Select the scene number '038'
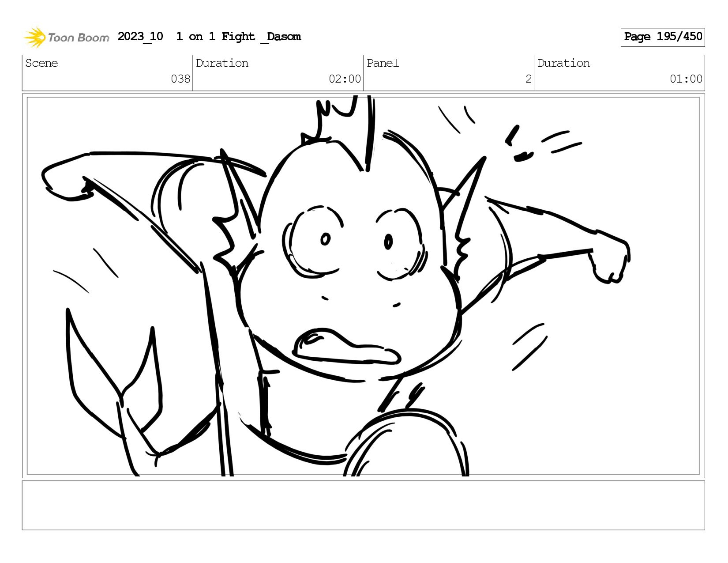Image resolution: width=728 pixels, height=563 pixels. 180,79
